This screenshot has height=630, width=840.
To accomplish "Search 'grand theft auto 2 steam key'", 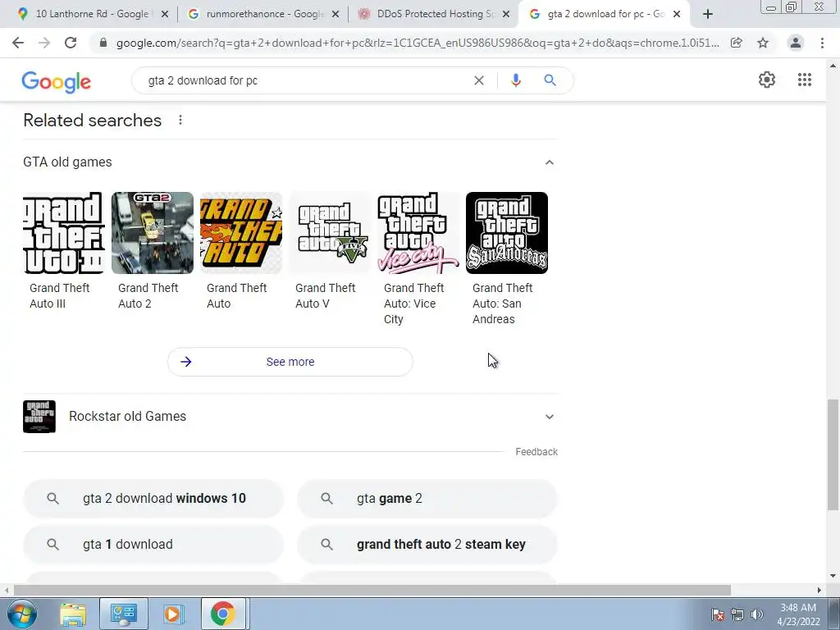I will click(427, 545).
